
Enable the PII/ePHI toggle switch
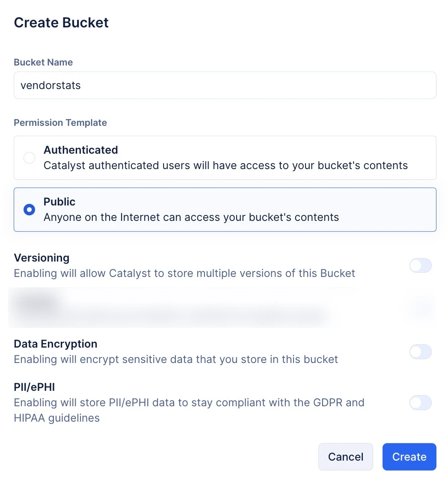[x=420, y=403]
